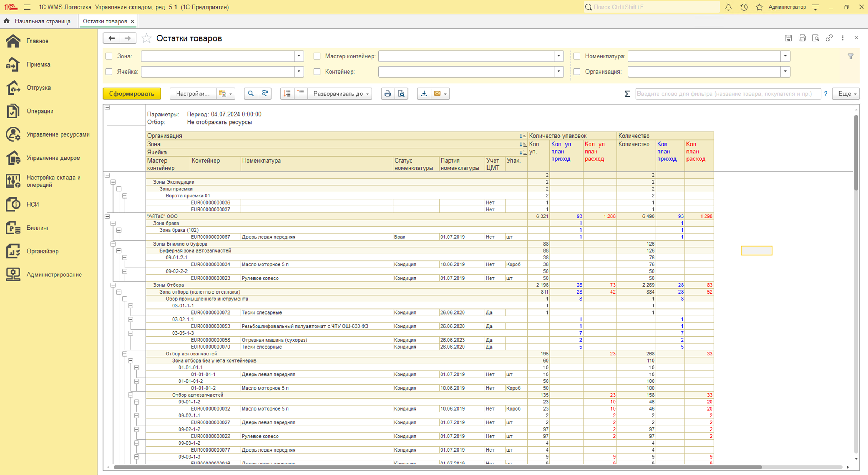This screenshot has width=868, height=475.
Task: Click the save-report download icon
Action: coord(424,94)
